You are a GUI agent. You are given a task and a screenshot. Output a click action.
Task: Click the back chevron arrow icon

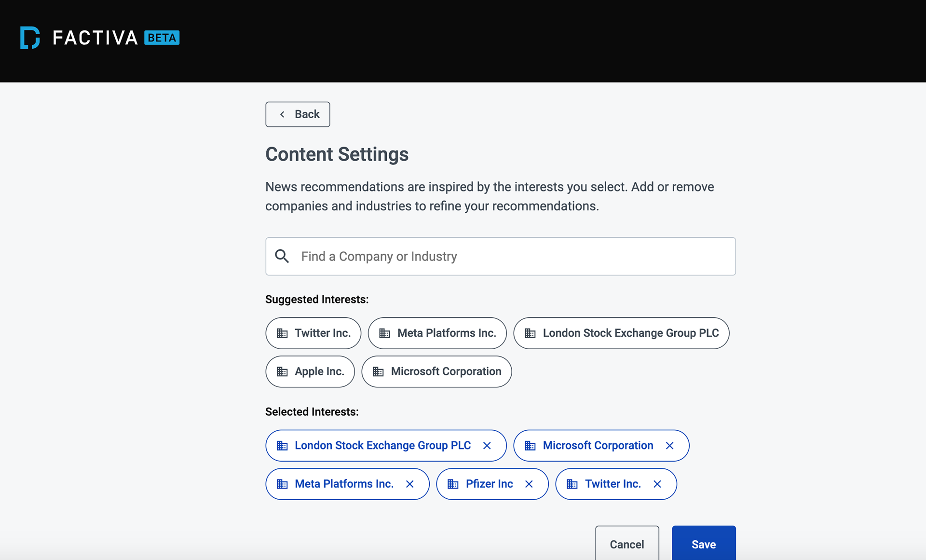(x=282, y=114)
